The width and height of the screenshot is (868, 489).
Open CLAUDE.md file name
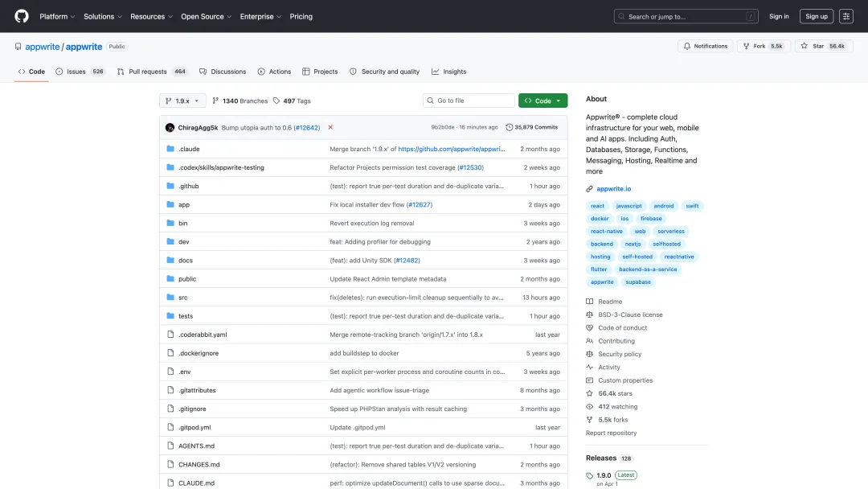(x=197, y=483)
